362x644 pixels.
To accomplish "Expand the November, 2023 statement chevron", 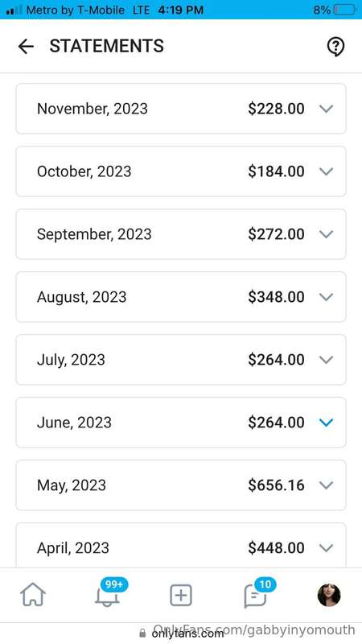I will coord(327,109).
